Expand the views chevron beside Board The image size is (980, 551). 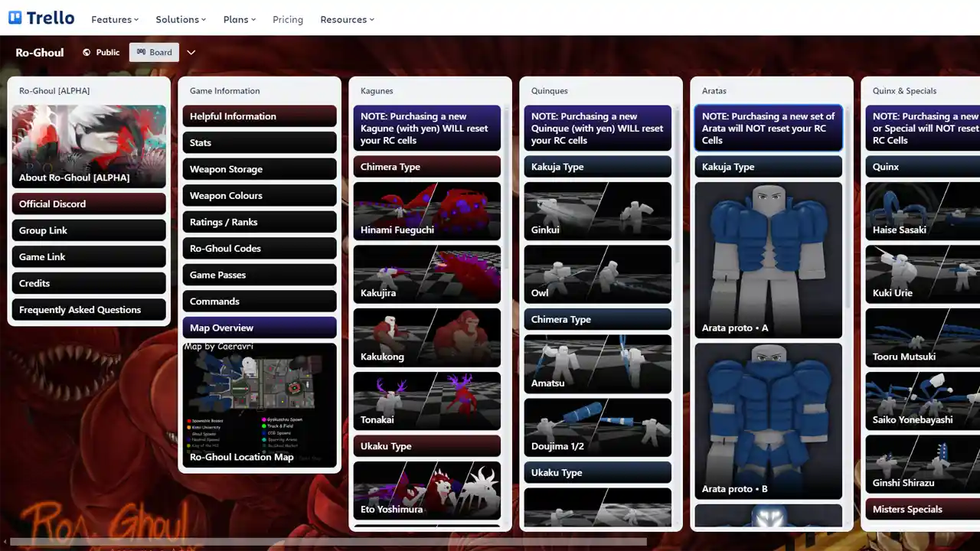[x=191, y=52]
